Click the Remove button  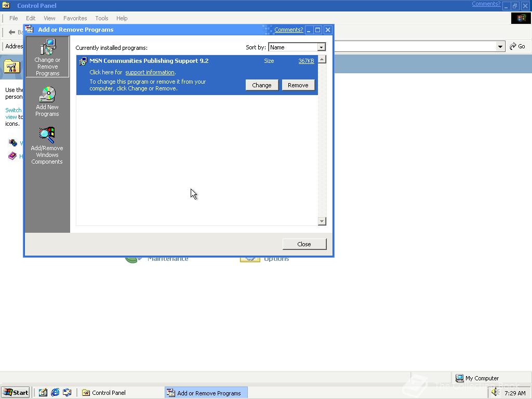(298, 85)
